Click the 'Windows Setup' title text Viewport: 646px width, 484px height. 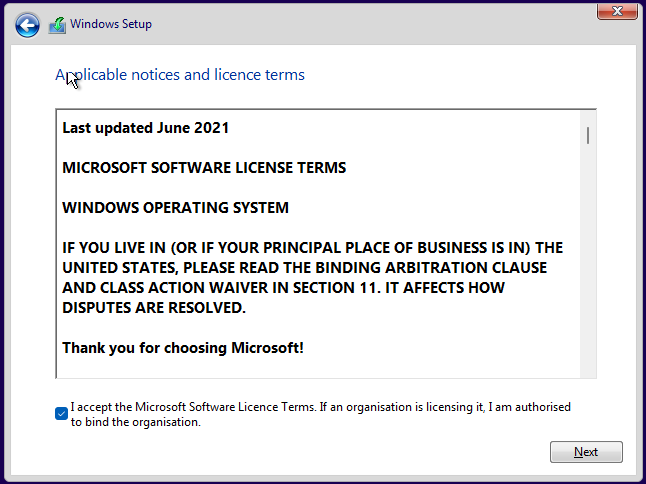pos(111,24)
